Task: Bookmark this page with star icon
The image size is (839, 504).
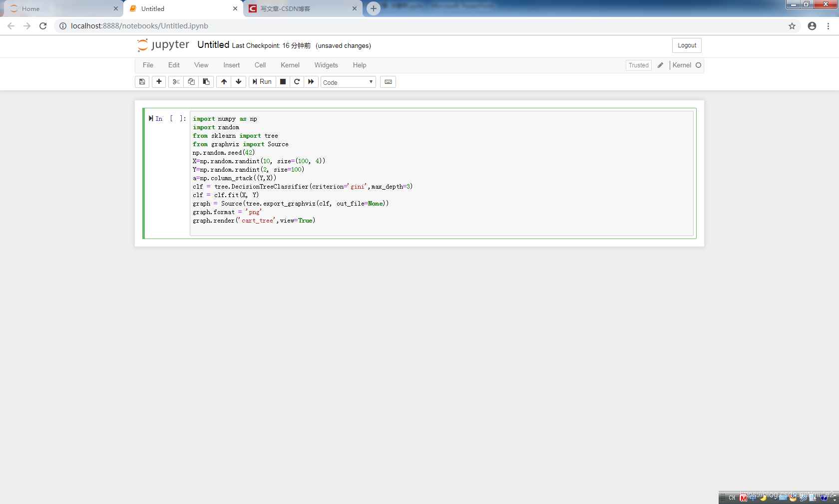Action: point(792,26)
